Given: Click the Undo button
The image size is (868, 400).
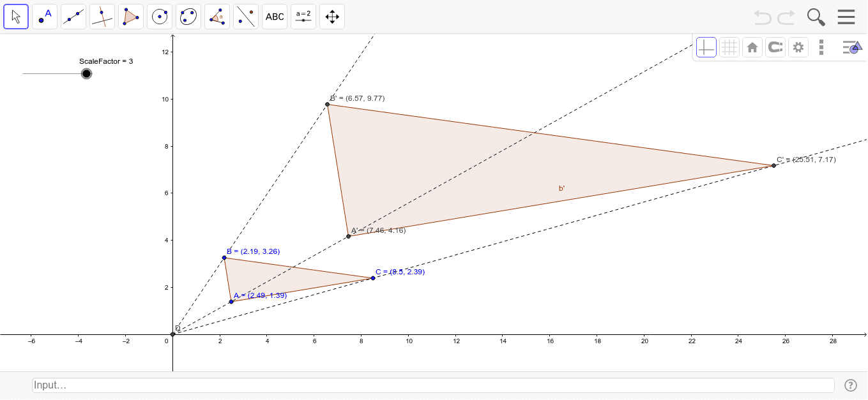Looking at the screenshot, I should click(x=762, y=17).
